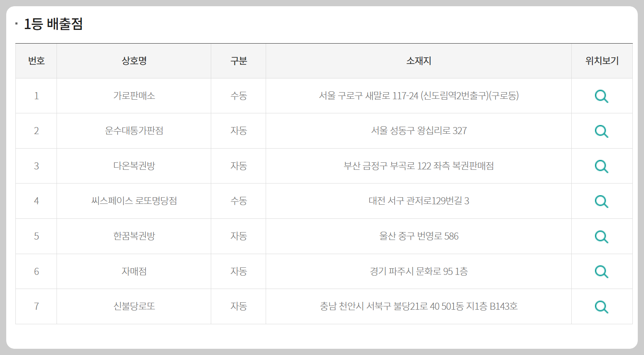View map location of 다온복권방
644x355 pixels.
coord(602,166)
